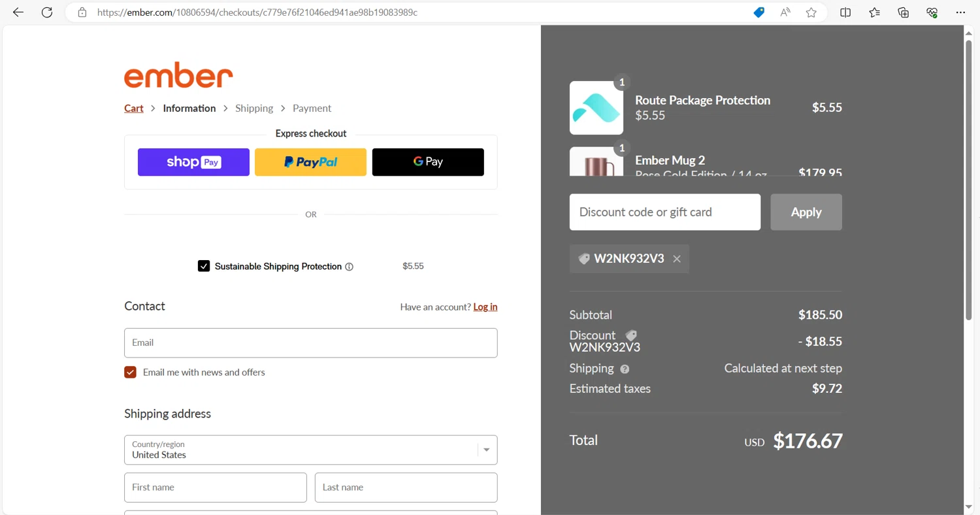Activate the Read aloud icon

pyautogui.click(x=785, y=12)
